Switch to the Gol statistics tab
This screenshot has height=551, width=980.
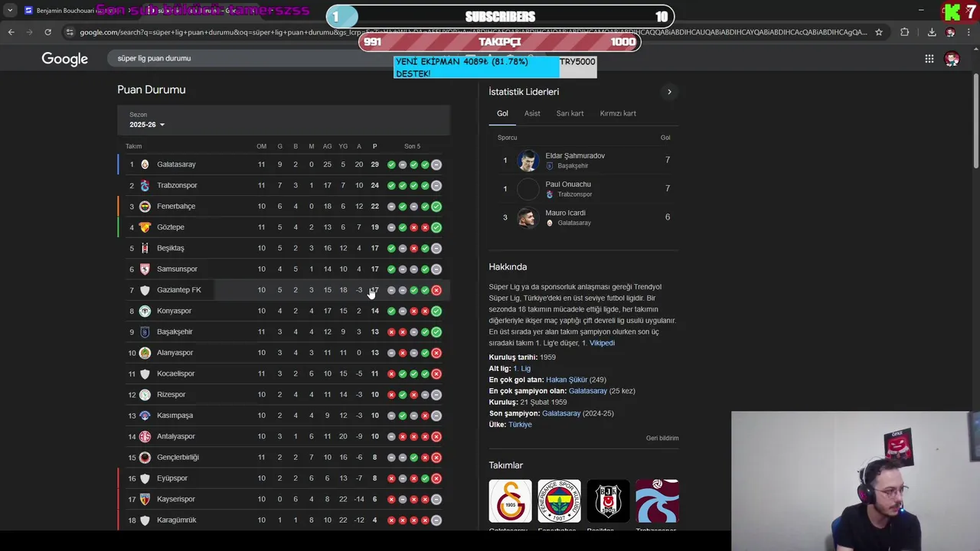coord(502,113)
